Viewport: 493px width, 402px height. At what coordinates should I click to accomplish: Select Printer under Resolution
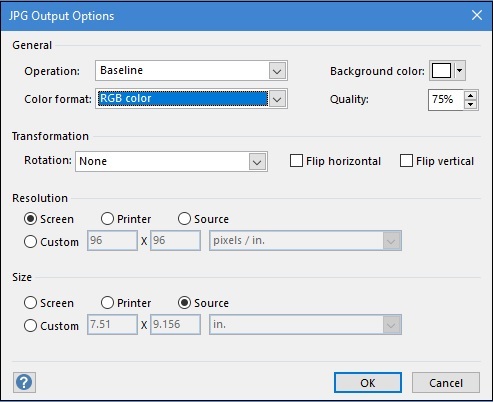[x=107, y=219]
